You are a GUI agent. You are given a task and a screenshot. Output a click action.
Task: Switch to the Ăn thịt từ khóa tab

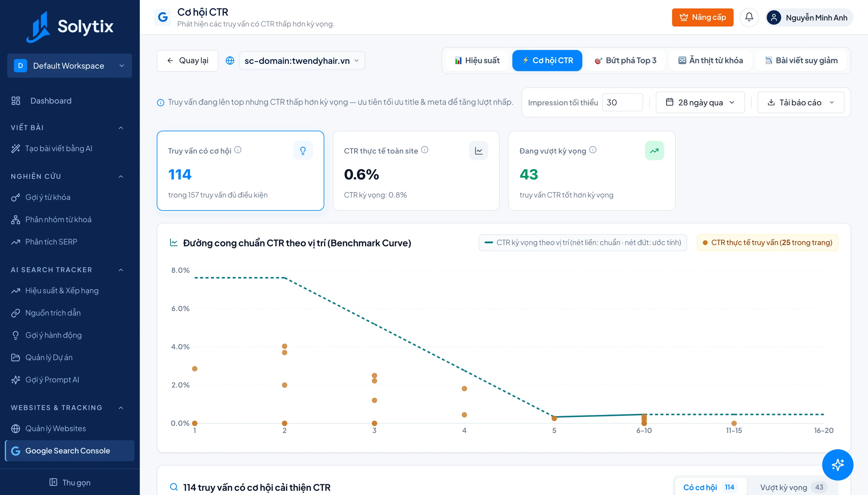click(710, 61)
